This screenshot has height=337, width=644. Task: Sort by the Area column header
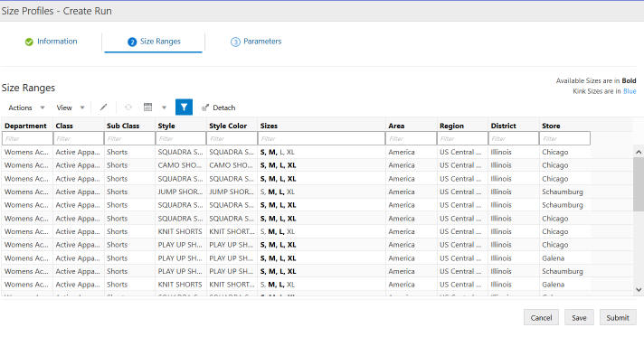(396, 126)
